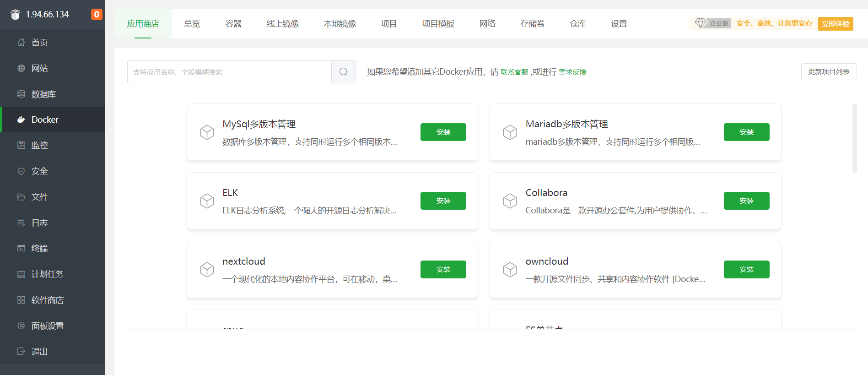Install the ELK app
Image resolution: width=868 pixels, height=375 pixels.
coord(443,201)
